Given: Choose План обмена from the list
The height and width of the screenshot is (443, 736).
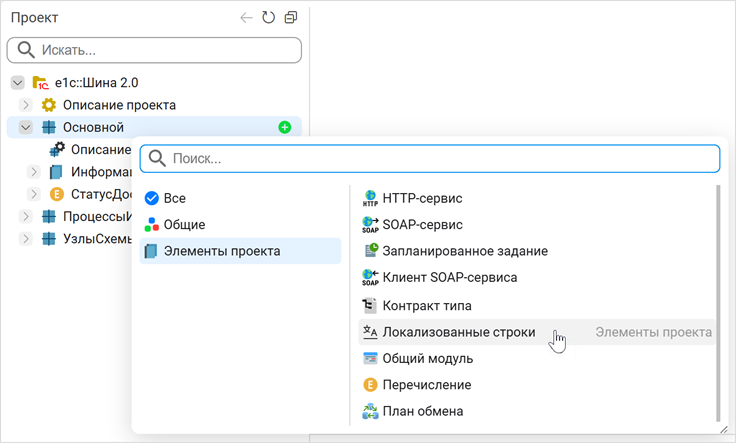Looking at the screenshot, I should (x=537, y=411).
